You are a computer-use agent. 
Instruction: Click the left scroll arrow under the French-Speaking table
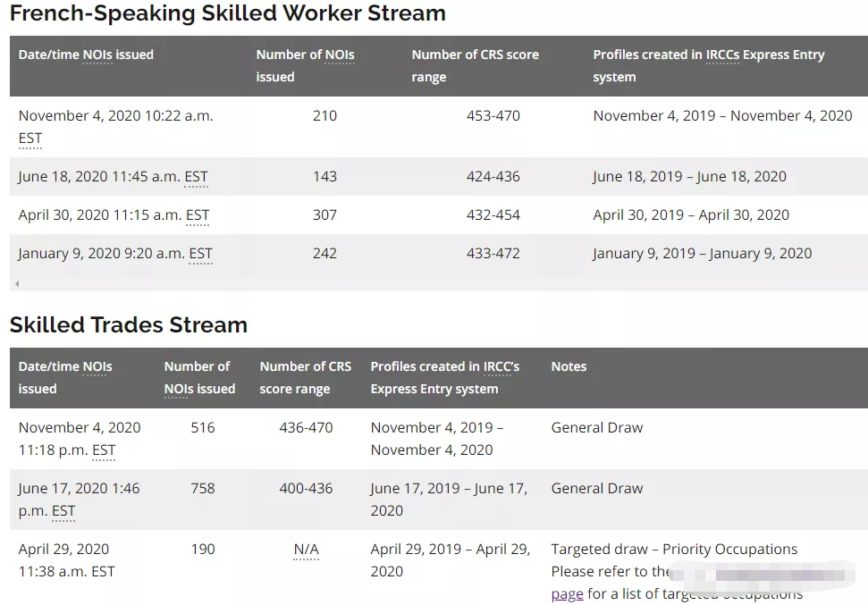(x=17, y=284)
